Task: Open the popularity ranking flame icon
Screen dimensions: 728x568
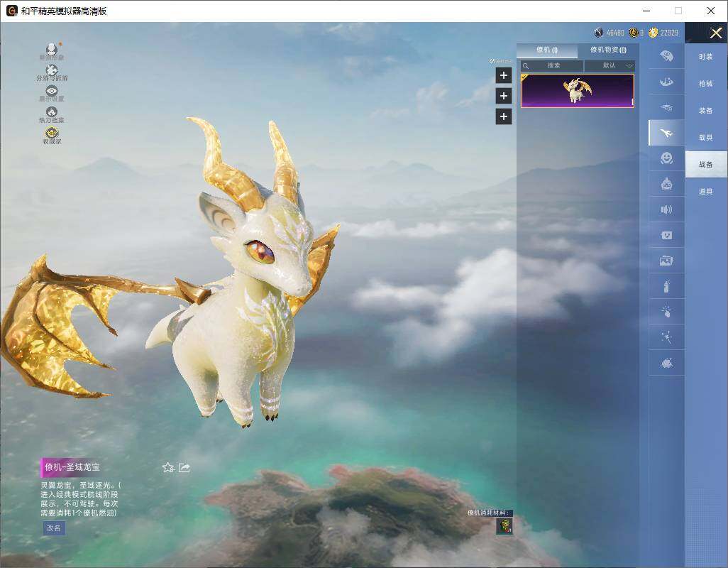Action: (x=52, y=112)
